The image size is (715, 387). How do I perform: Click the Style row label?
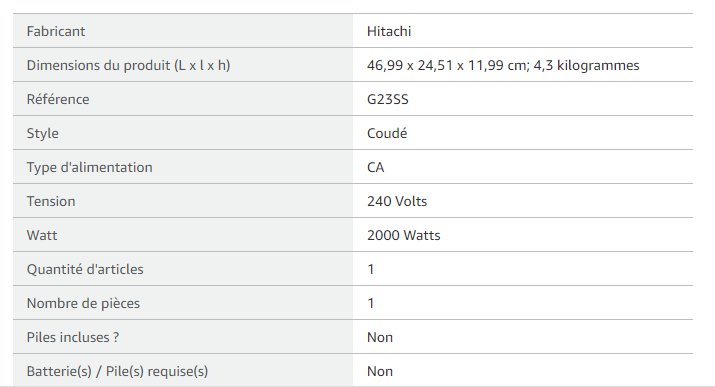tap(42, 133)
